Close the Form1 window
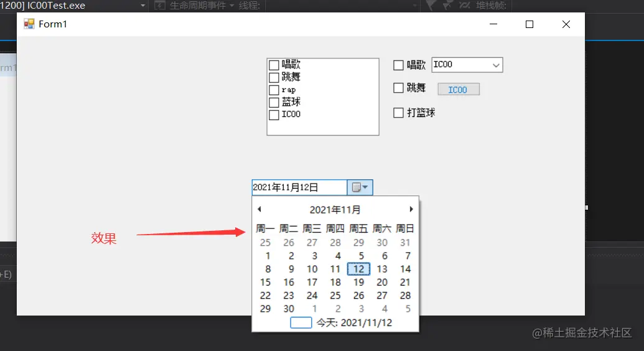This screenshot has width=644, height=351. (x=566, y=24)
